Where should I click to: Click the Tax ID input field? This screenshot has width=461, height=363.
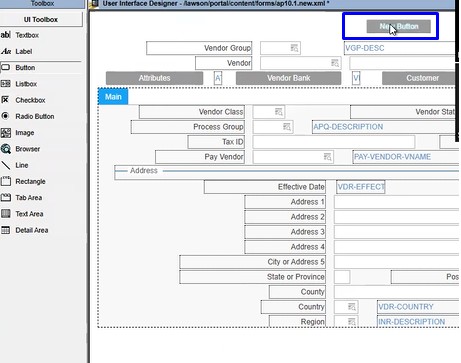[334, 142]
